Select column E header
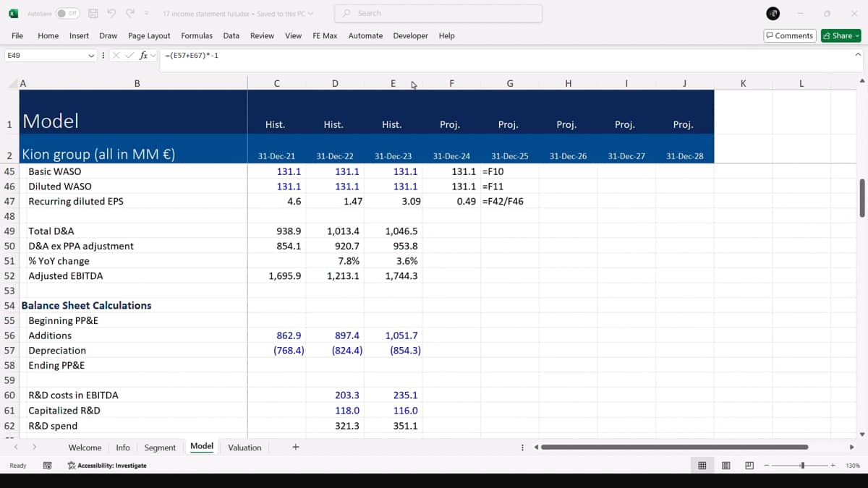 (x=393, y=83)
